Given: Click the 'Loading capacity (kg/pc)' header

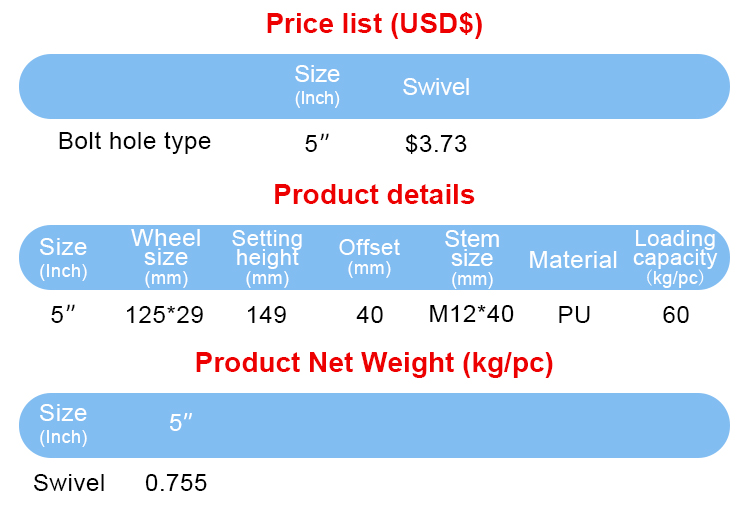Looking at the screenshot, I should tap(675, 257).
